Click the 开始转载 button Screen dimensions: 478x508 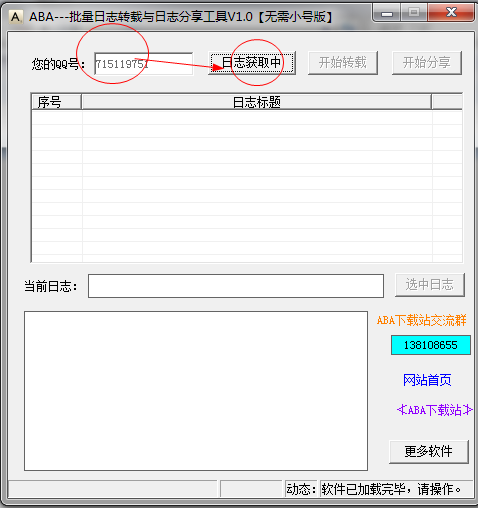[343, 63]
